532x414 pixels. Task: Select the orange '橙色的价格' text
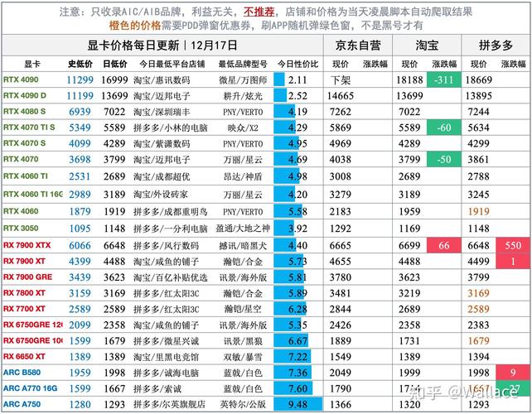pyautogui.click(x=135, y=26)
